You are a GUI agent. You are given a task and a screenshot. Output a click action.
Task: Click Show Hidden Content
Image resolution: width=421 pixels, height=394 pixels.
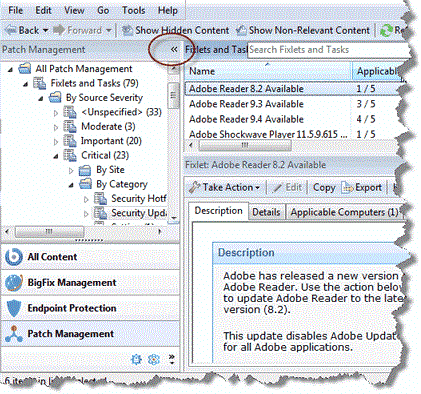coord(176,30)
